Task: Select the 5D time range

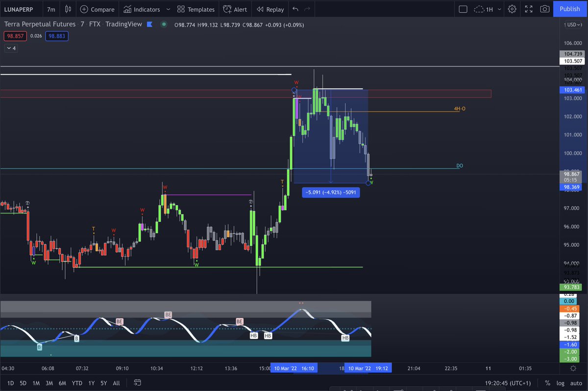Action: coord(23,383)
